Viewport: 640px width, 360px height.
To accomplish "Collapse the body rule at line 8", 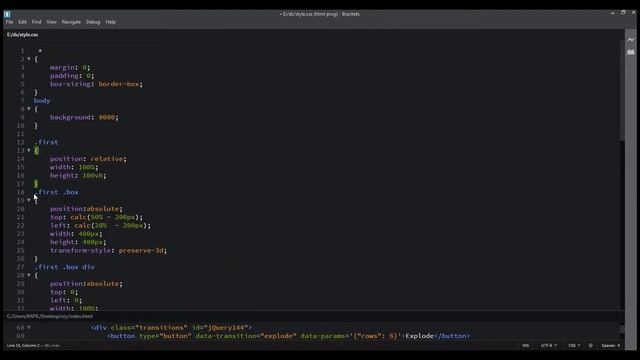I will [x=29, y=109].
